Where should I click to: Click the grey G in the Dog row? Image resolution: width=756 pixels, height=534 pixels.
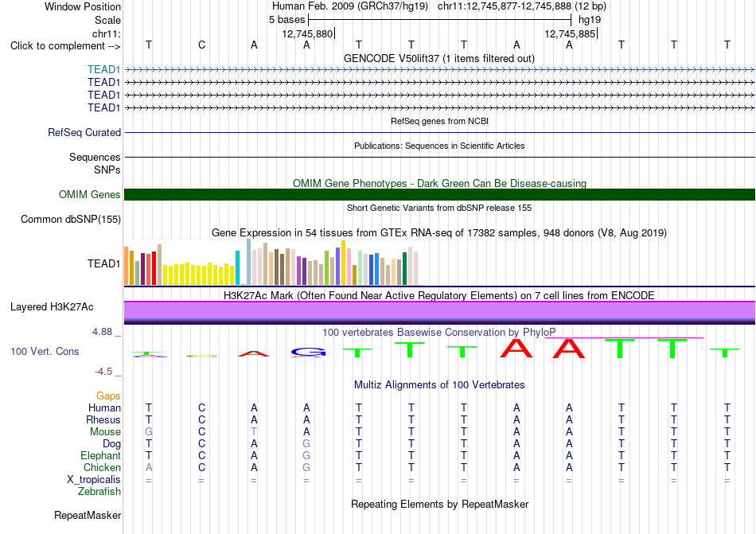[306, 444]
